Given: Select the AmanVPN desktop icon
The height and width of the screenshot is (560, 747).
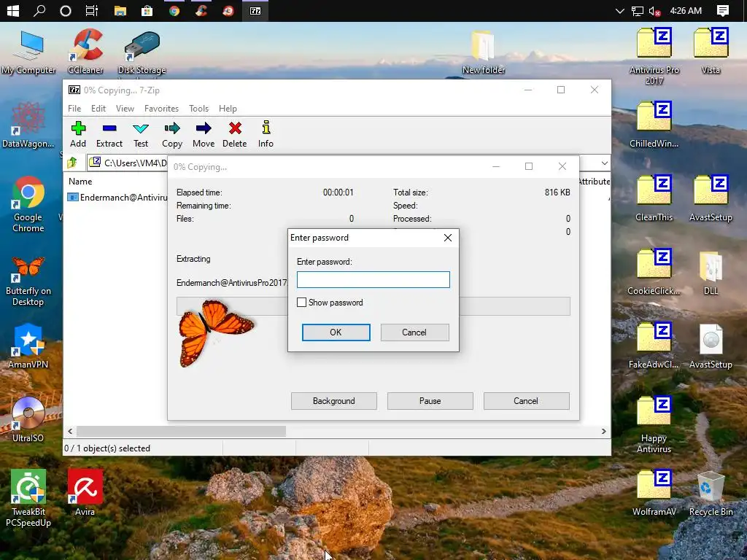Looking at the screenshot, I should coord(28,346).
